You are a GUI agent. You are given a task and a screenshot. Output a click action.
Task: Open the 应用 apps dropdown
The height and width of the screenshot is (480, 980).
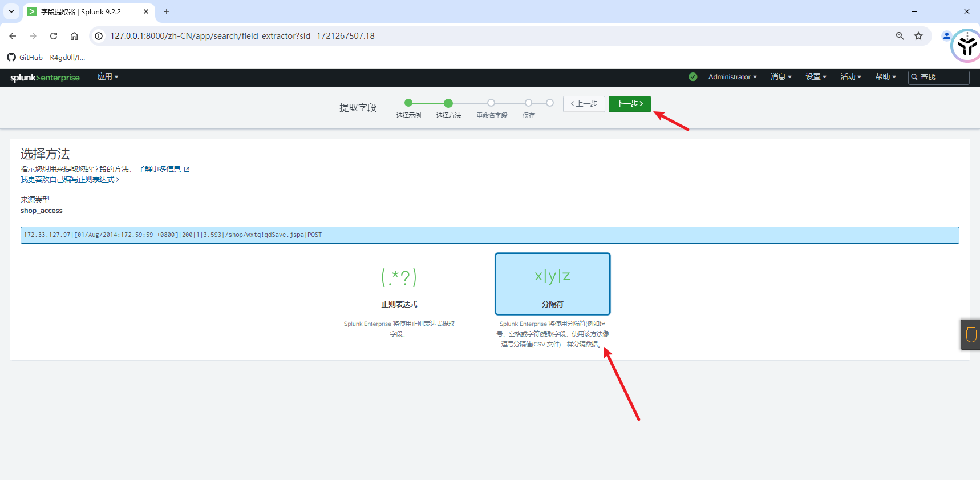[x=107, y=77]
